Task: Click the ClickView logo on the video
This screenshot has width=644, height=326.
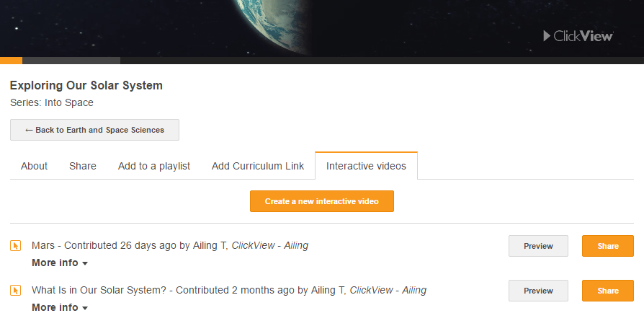Action: tap(578, 35)
